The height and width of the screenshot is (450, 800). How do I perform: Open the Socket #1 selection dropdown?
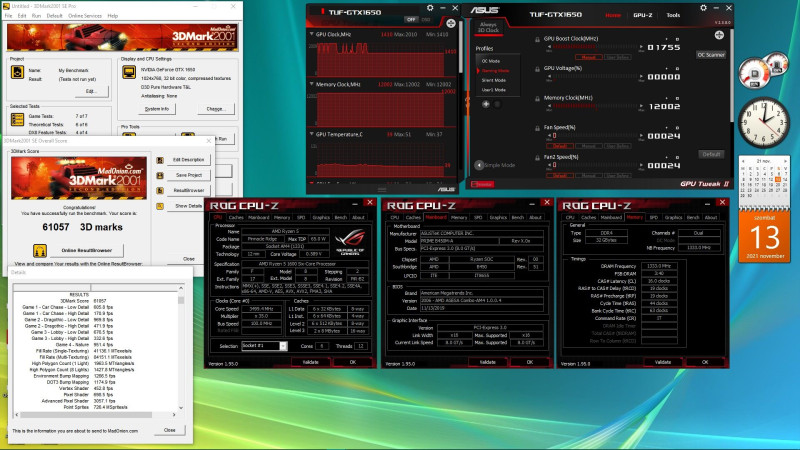(x=283, y=346)
